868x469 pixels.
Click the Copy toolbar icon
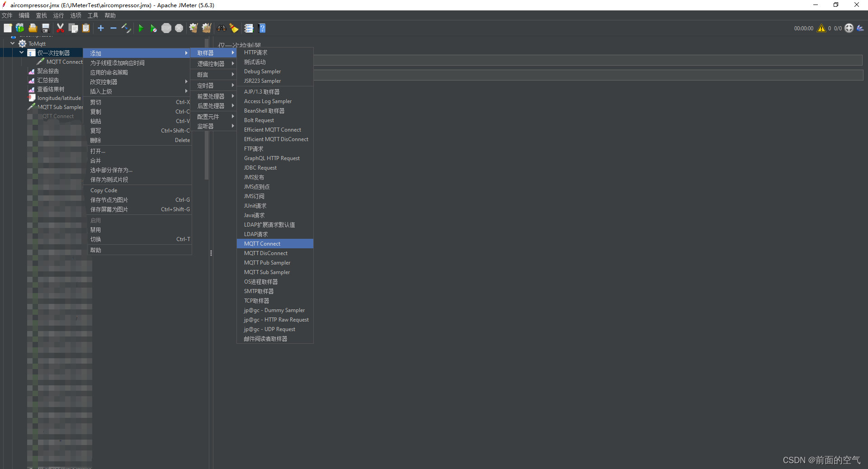click(73, 28)
